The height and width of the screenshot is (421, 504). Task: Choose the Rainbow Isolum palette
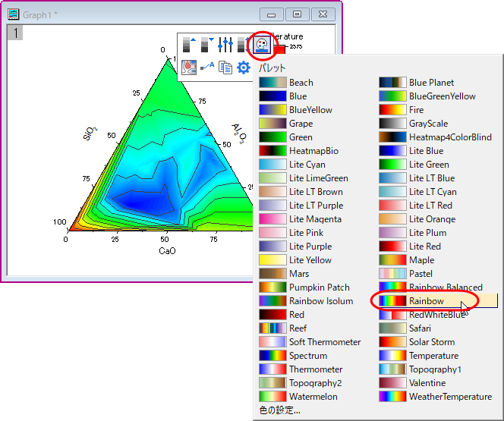click(306, 301)
